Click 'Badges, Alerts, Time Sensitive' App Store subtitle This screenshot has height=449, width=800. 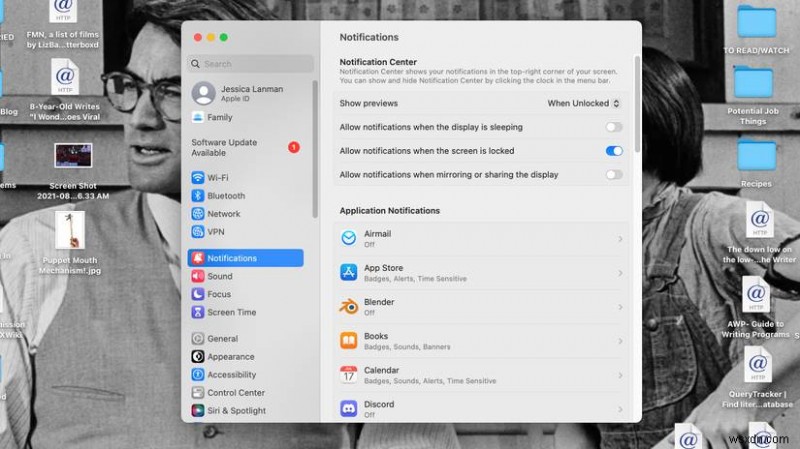[415, 279]
